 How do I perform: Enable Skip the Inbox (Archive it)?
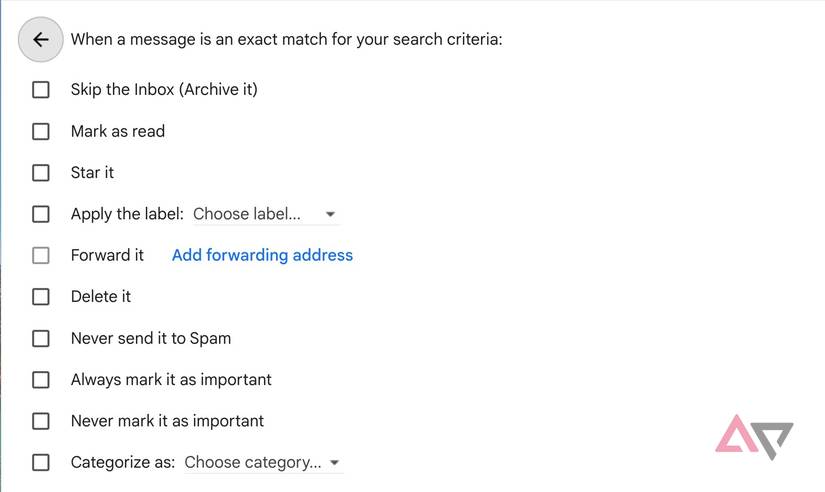(41, 90)
